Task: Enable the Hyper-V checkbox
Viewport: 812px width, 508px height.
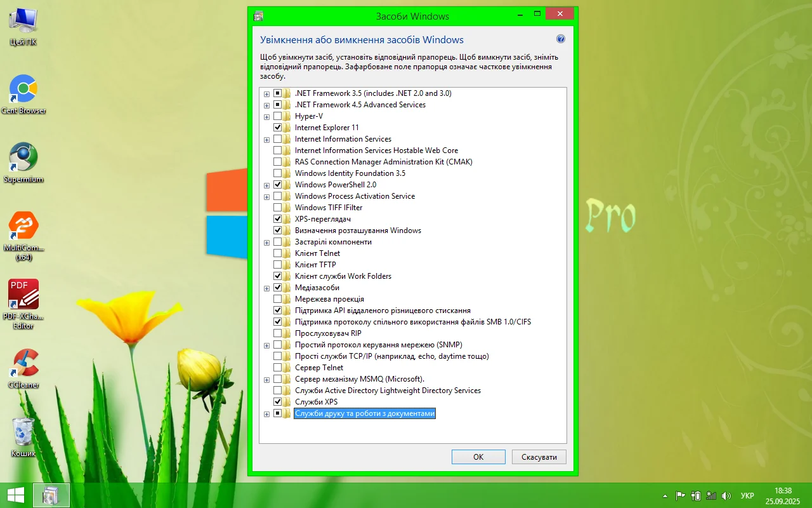Action: pyautogui.click(x=277, y=116)
